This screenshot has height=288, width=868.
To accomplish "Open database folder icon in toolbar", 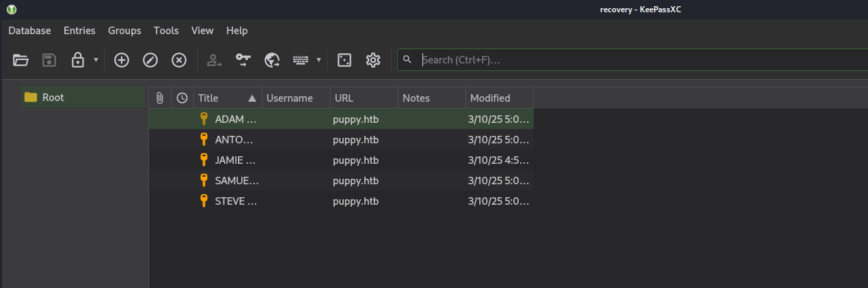I will pyautogui.click(x=21, y=60).
